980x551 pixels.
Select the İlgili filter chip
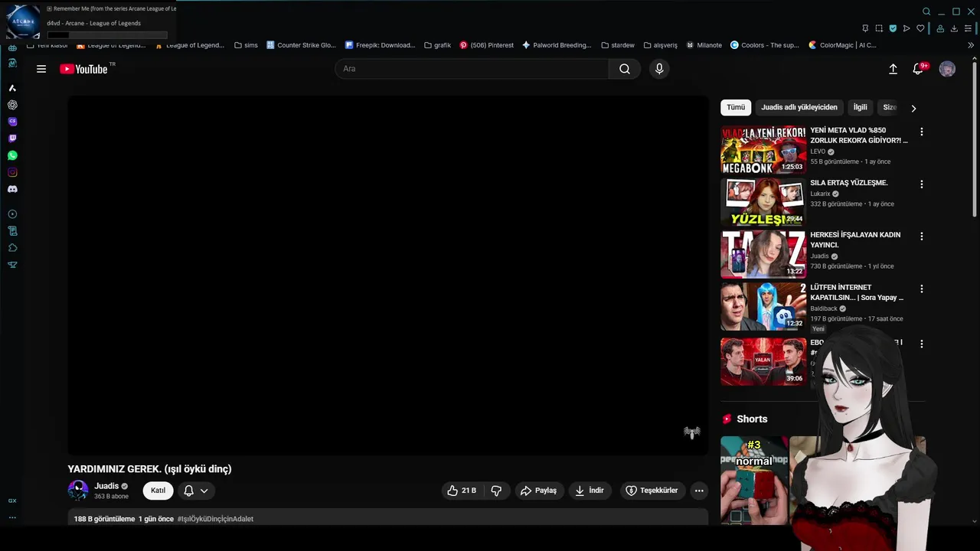pos(861,108)
